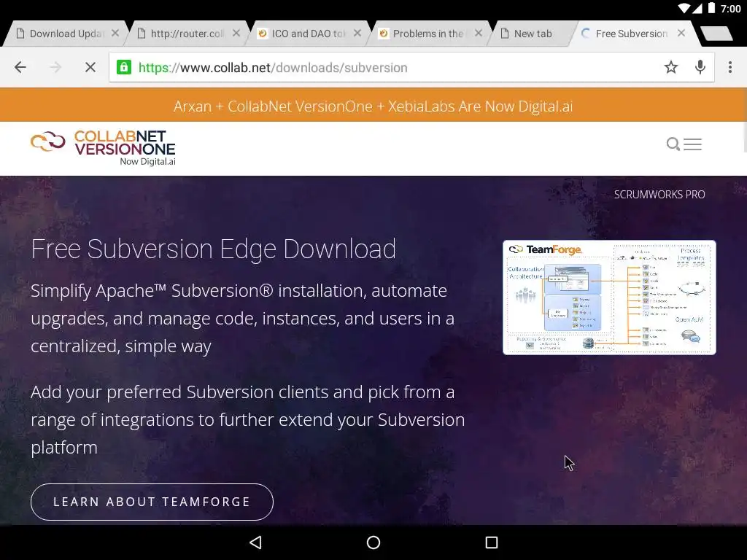Tap the battery icon in status bar
The height and width of the screenshot is (560, 747).
[x=711, y=8]
